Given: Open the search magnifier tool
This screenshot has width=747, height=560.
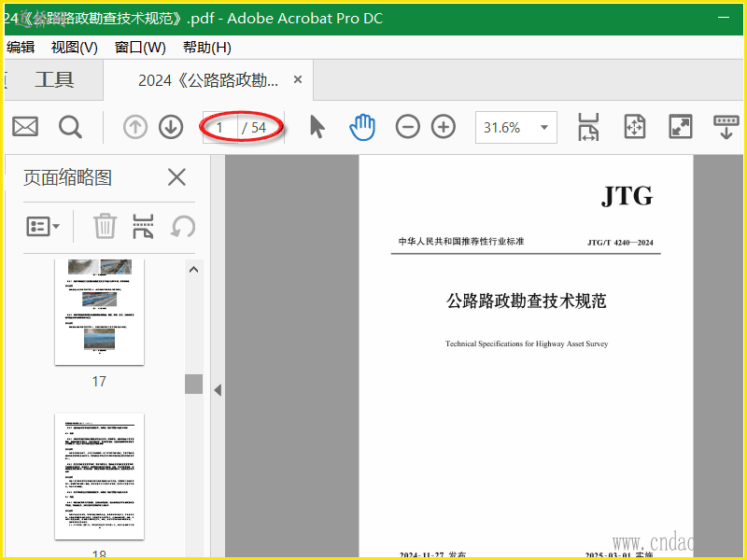Looking at the screenshot, I should click(x=71, y=127).
